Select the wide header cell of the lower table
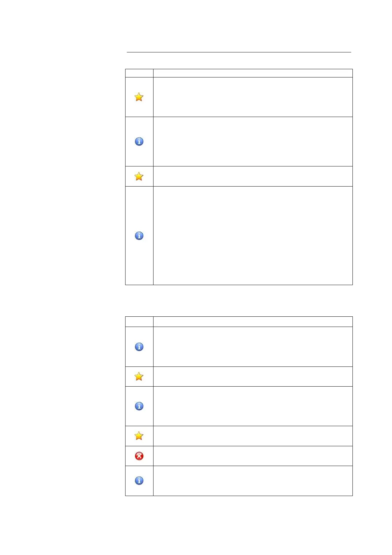This screenshot has height=555, width=392. click(x=253, y=322)
